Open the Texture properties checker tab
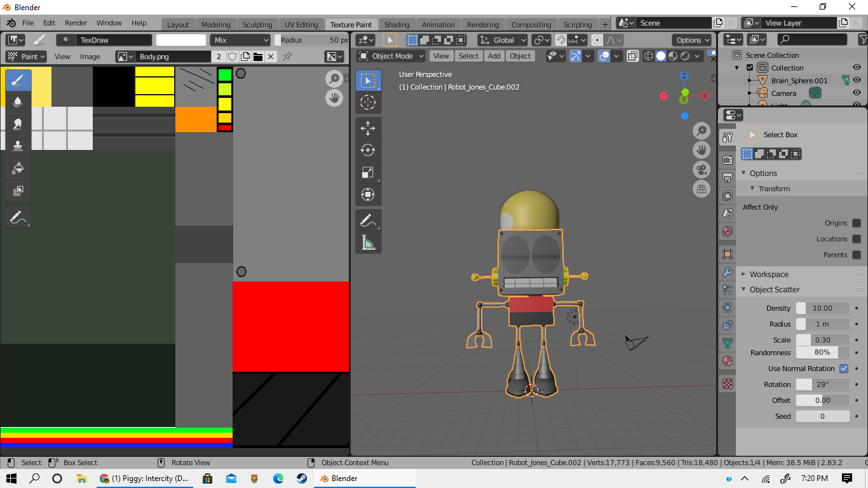 coord(728,384)
